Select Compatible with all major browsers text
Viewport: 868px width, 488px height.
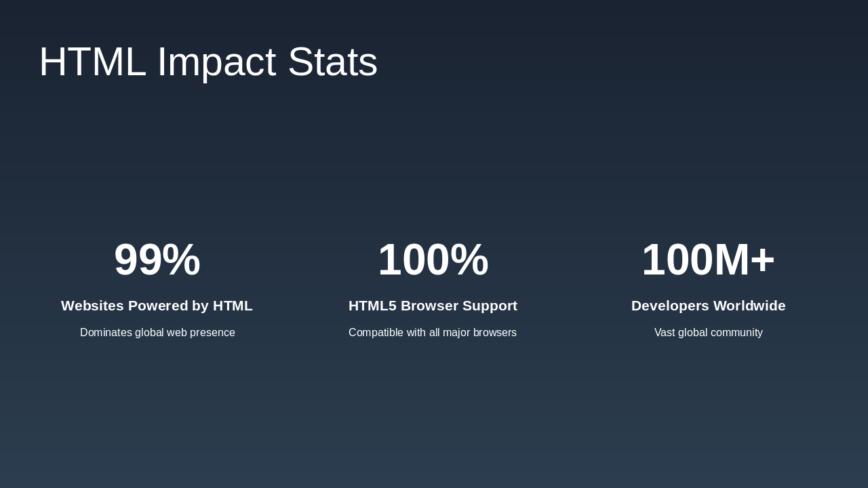click(433, 333)
